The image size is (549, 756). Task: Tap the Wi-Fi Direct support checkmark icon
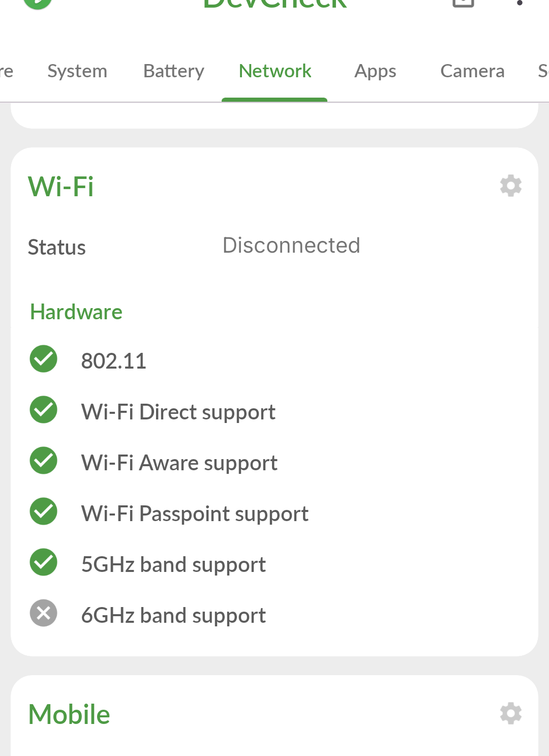click(44, 410)
